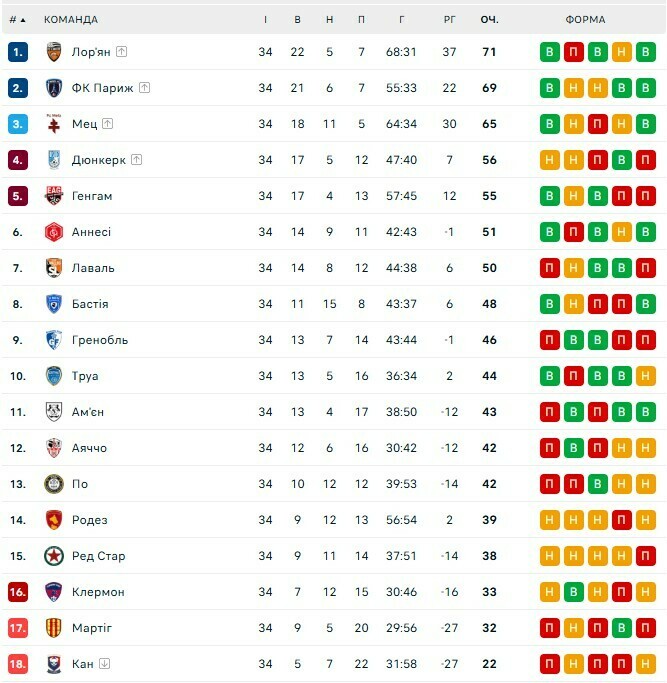Viewport: 667px width, 683px height.
Task: Click the Мартіг striped shield logo
Action: point(54,628)
